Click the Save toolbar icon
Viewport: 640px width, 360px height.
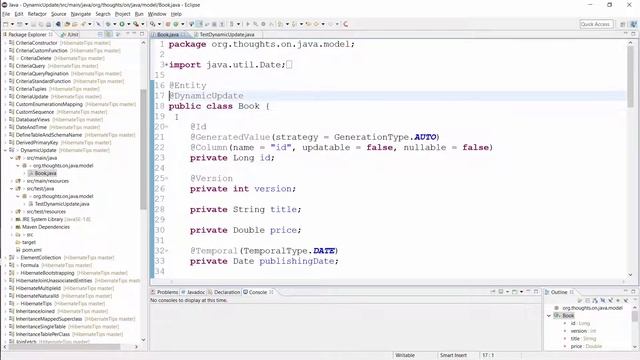pos(33,24)
